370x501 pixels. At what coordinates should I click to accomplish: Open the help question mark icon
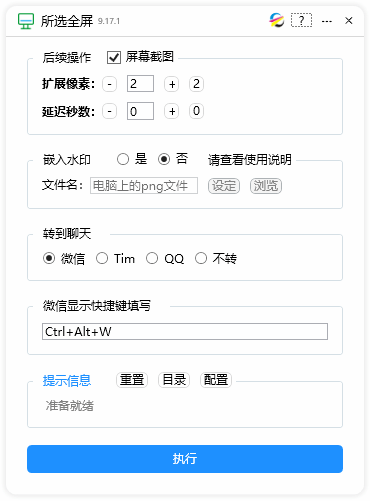[301, 20]
